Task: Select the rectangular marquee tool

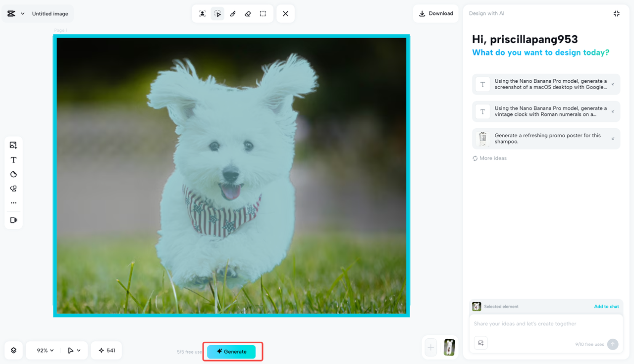Action: [263, 14]
